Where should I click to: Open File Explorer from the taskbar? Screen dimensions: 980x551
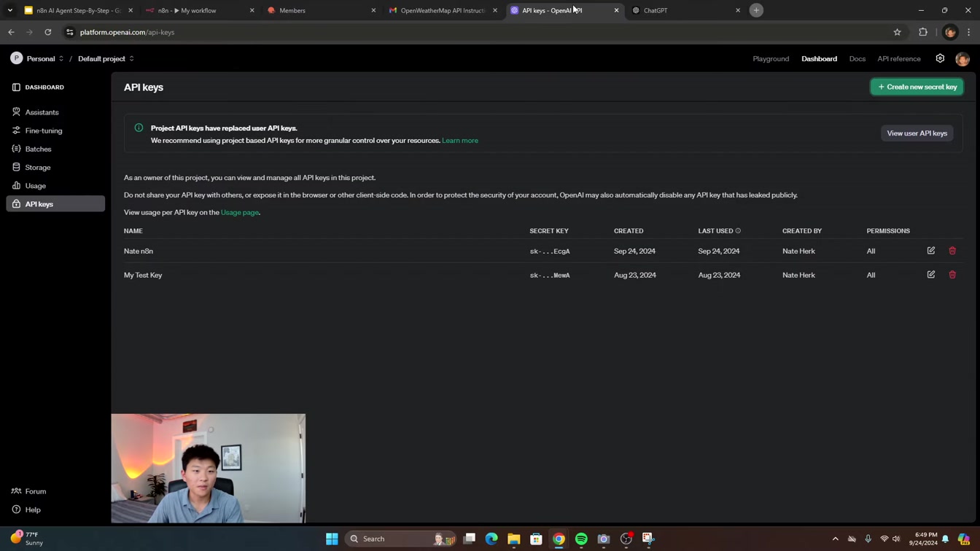click(x=514, y=539)
